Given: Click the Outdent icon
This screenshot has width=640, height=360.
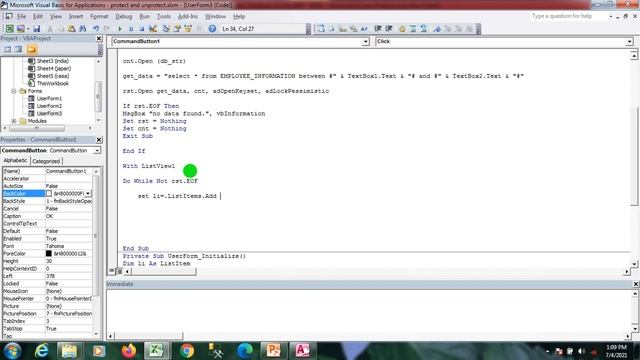Looking at the screenshot, I should pyautogui.click(x=389, y=29).
